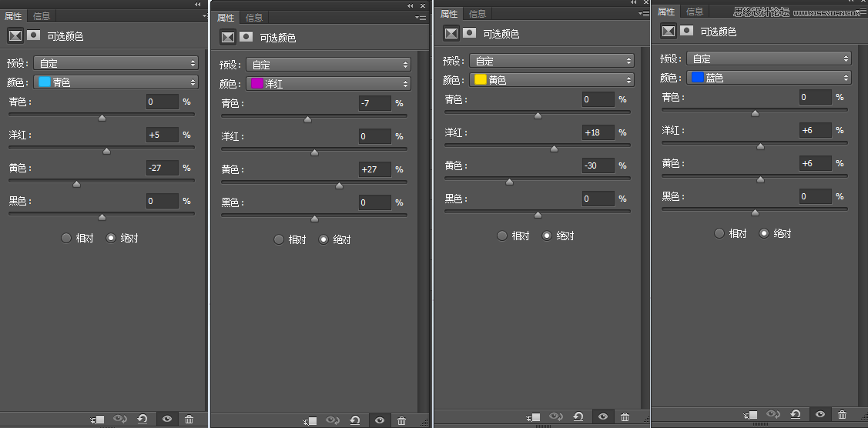Click the selective color adjustment icon in the Magenta (洋红) panel

tap(228, 37)
